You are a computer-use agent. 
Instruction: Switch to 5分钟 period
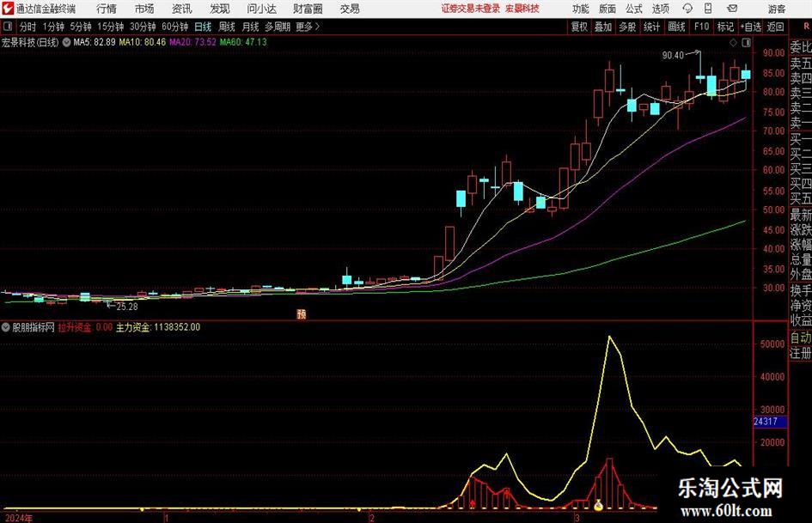click(80, 27)
